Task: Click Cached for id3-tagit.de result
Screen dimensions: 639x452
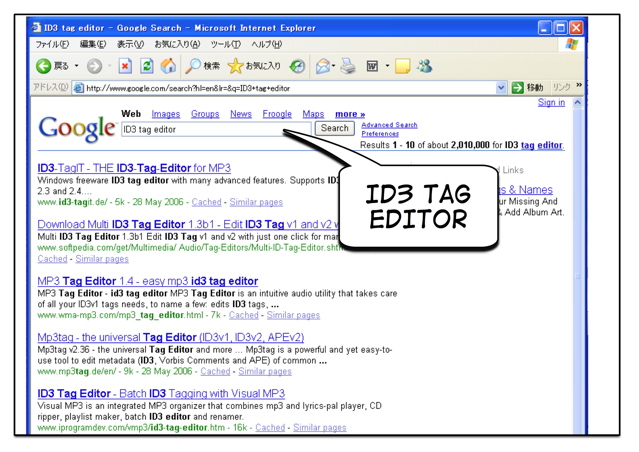Action: tap(207, 202)
